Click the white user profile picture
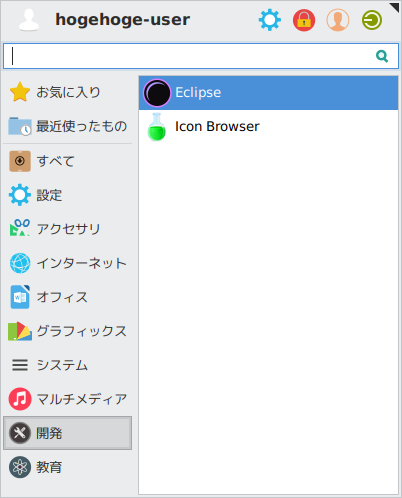The height and width of the screenshot is (498, 402). (x=29, y=20)
